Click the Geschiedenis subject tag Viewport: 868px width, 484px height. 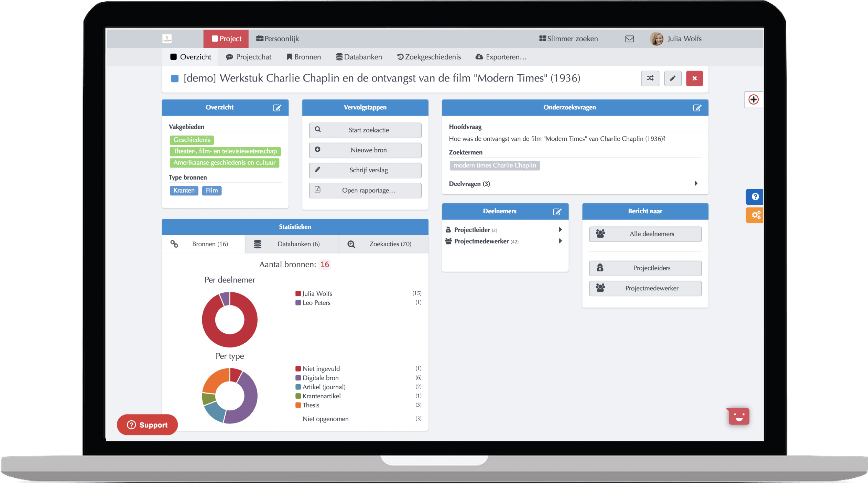click(192, 140)
